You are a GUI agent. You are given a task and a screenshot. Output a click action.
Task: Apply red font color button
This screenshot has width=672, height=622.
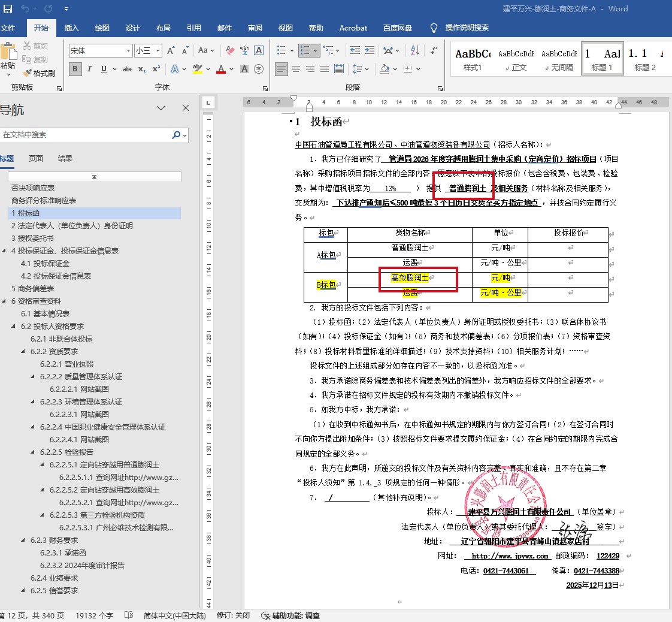221,69
